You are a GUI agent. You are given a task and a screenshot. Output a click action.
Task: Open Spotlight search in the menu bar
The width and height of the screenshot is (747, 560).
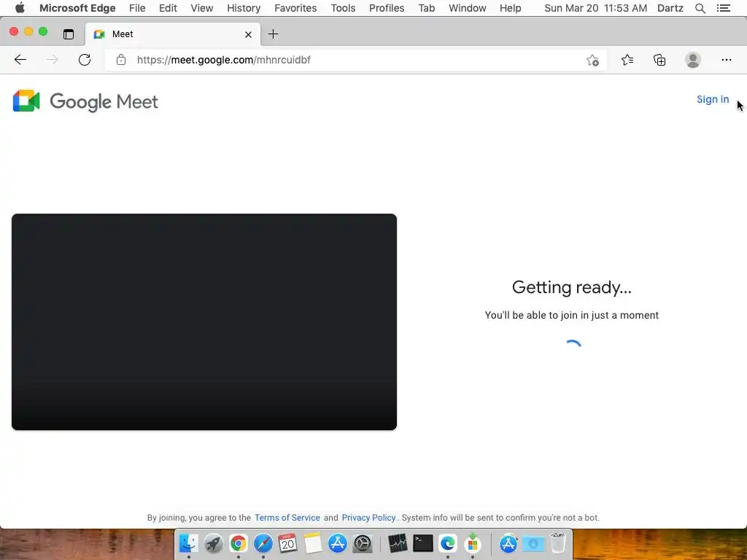click(x=700, y=8)
